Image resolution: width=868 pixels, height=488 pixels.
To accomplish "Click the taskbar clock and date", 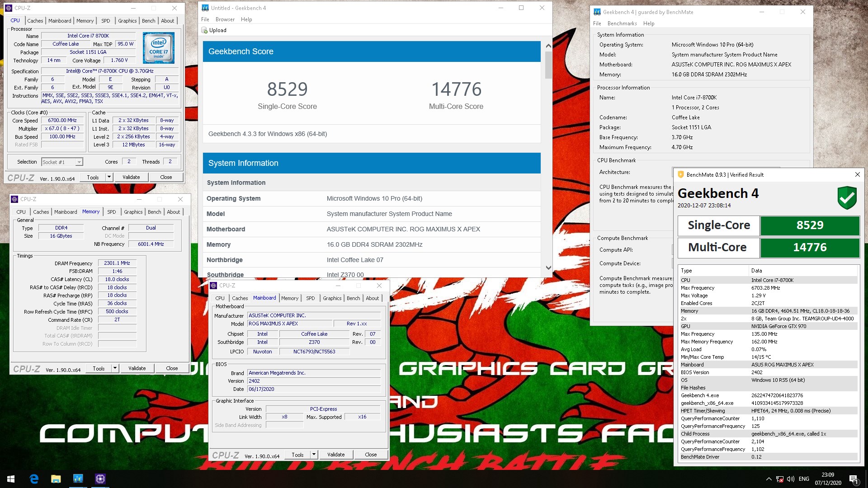I will click(x=828, y=479).
